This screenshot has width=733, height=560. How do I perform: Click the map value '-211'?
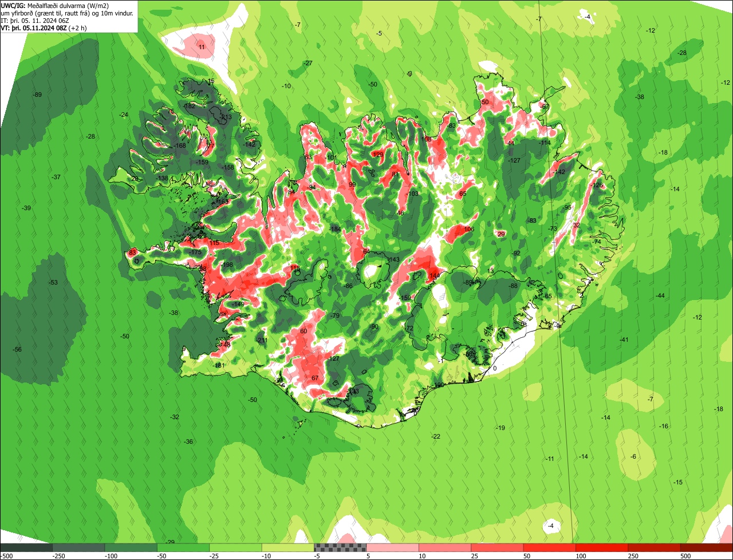pyautogui.click(x=262, y=340)
